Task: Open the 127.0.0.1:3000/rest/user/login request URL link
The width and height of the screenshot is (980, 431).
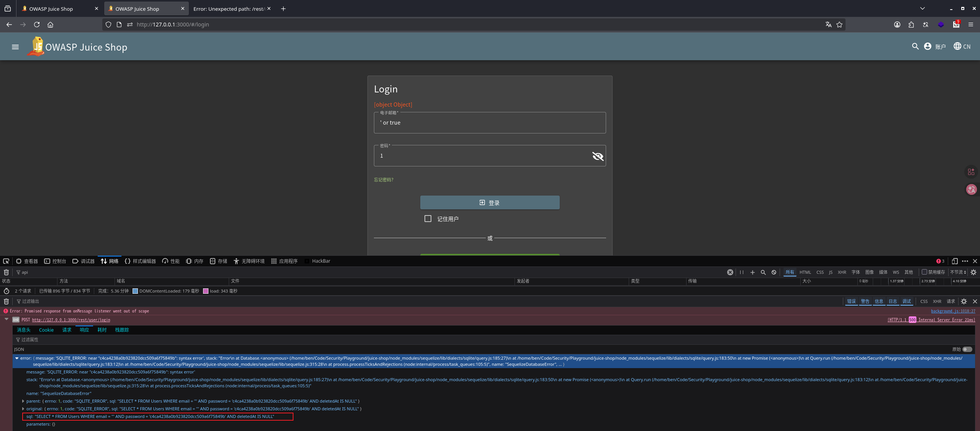Action: click(71, 320)
